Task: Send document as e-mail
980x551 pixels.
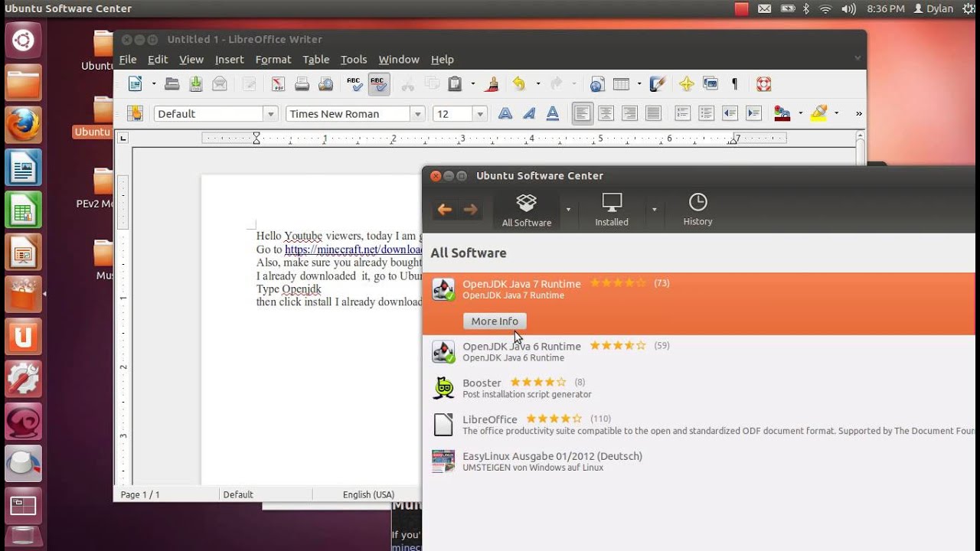Action: point(220,84)
